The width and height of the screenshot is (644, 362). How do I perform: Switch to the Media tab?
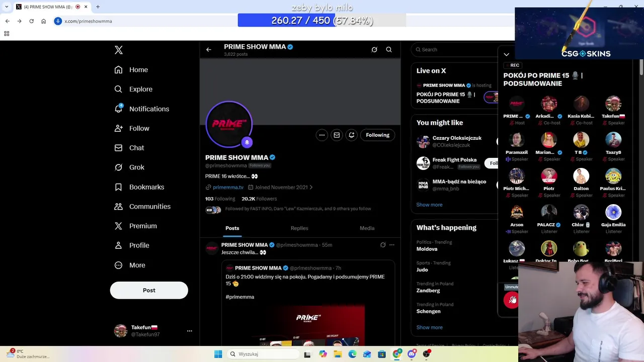point(367,228)
